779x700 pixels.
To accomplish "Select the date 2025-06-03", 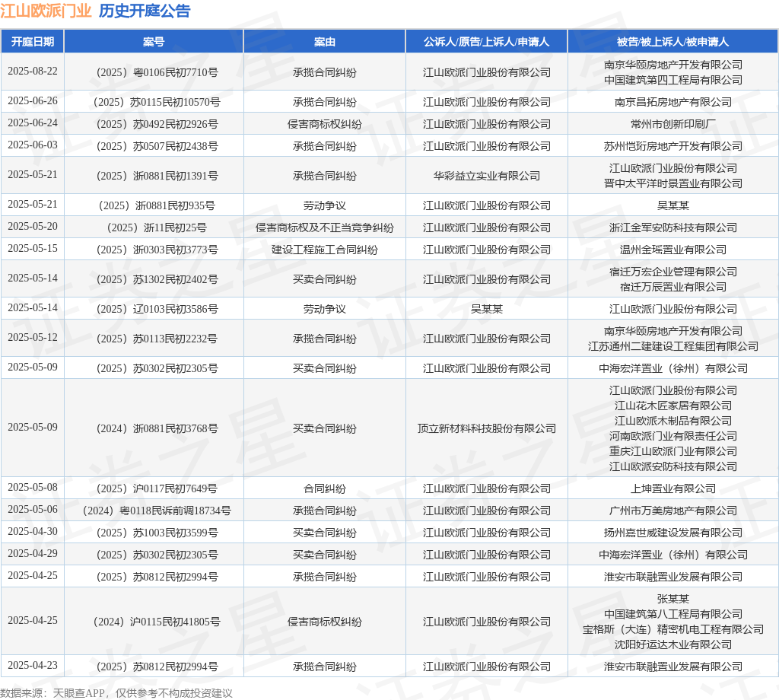I will coord(33,145).
